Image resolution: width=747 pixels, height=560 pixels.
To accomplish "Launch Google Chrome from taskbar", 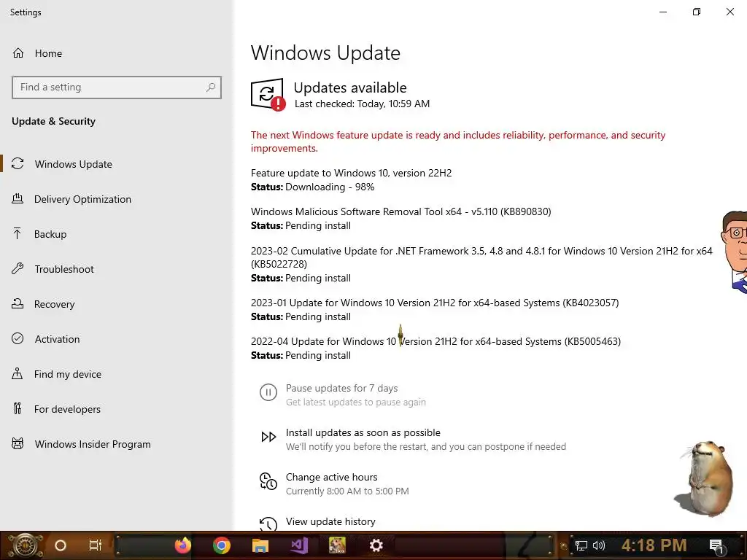I will 222,545.
